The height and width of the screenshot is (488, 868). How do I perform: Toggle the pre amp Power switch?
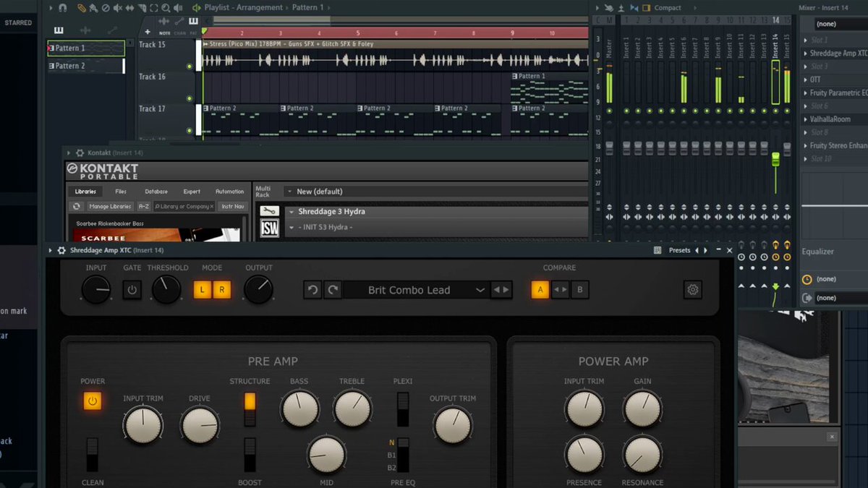coord(93,400)
